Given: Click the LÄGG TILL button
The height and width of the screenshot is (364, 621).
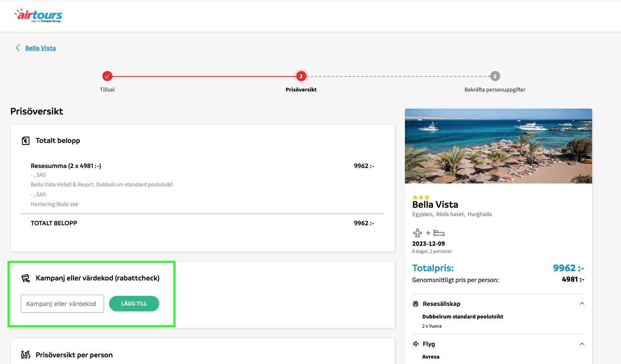Looking at the screenshot, I should [x=134, y=303].
